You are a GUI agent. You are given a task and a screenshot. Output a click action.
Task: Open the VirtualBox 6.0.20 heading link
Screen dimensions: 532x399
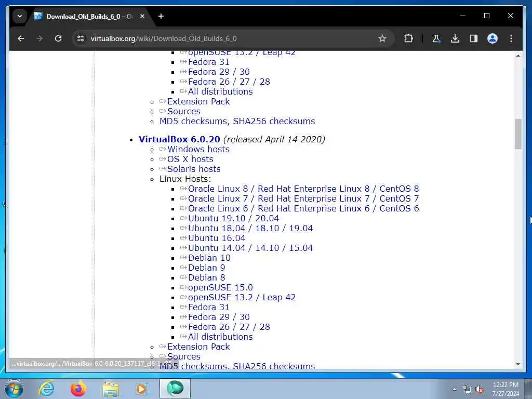click(x=179, y=139)
